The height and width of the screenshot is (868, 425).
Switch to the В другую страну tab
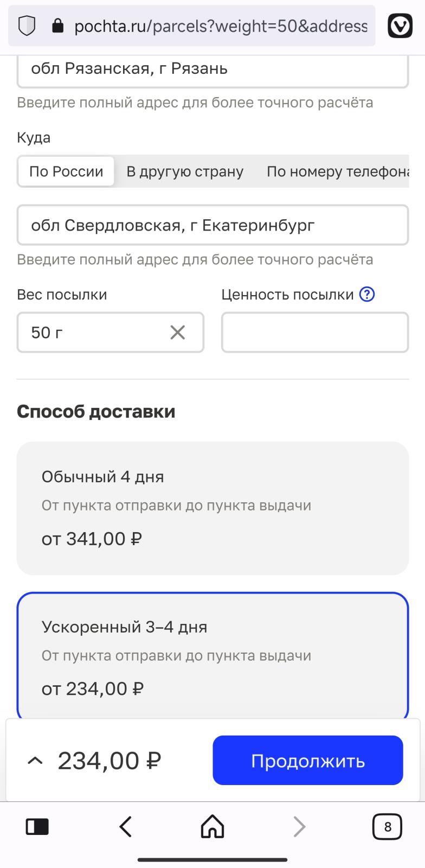point(185,171)
